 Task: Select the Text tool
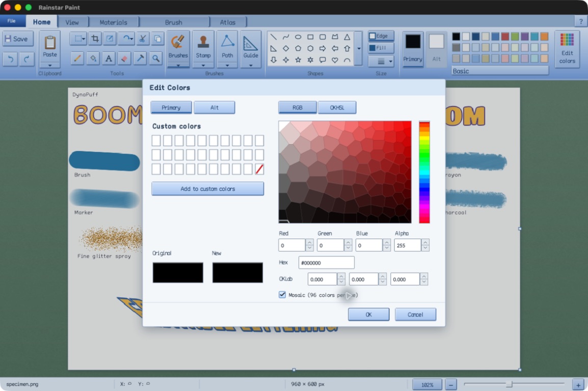click(x=109, y=59)
